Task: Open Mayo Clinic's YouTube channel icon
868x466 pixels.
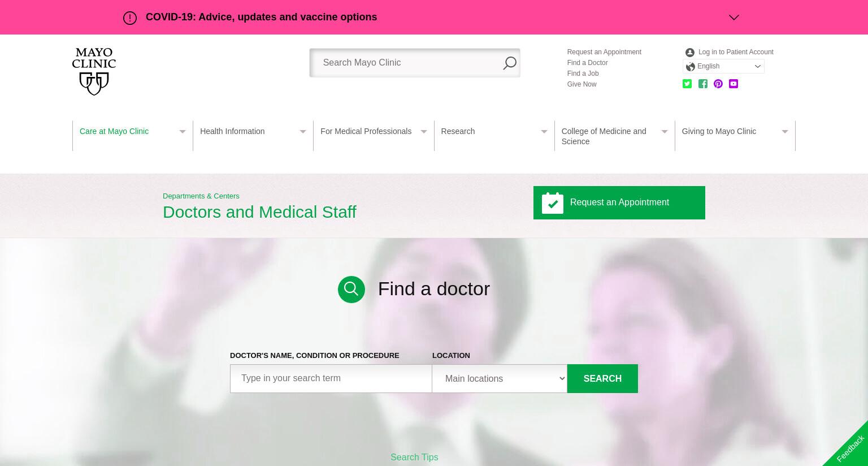Action: 734,84
